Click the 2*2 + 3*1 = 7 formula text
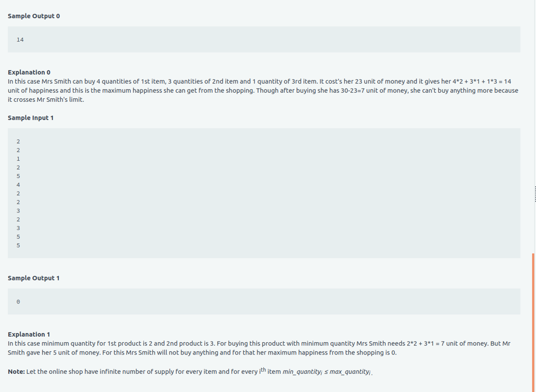This screenshot has width=536, height=392. coord(426,343)
